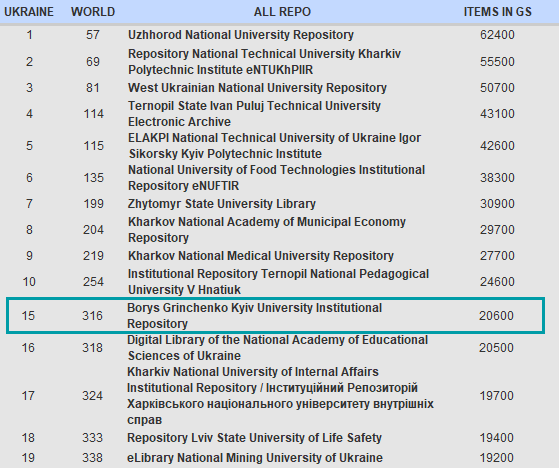Open Borys Grinchenko Kyiv University Institutional Repository
The width and height of the screenshot is (559, 468).
pos(254,316)
